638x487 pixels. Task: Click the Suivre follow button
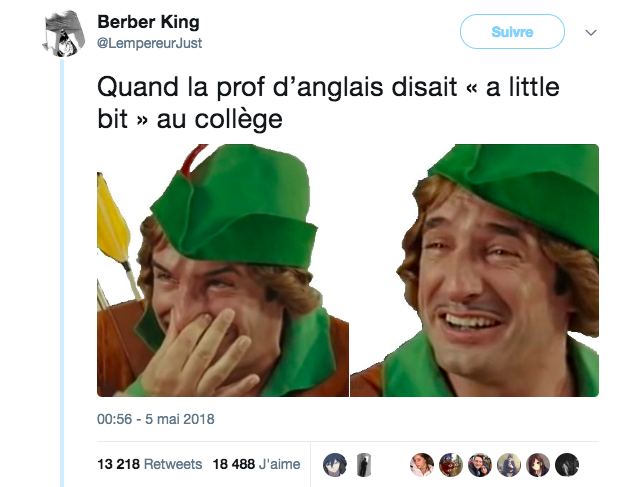coord(512,32)
